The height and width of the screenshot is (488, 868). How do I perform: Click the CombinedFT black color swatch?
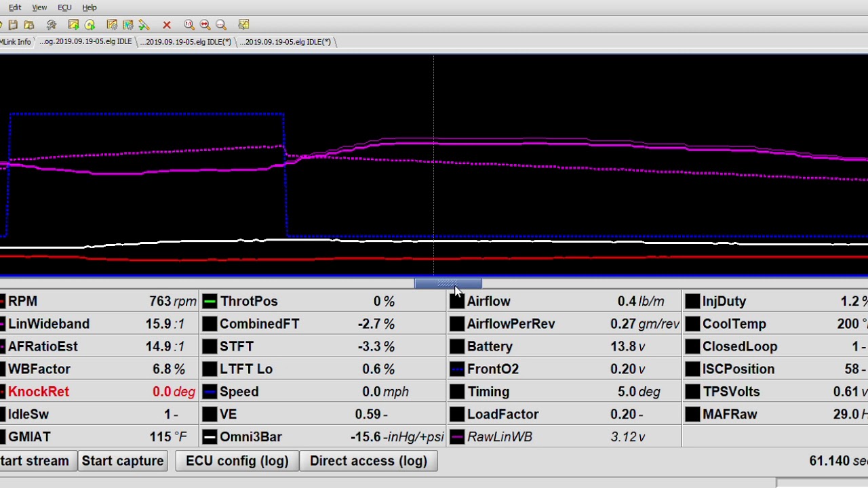pyautogui.click(x=210, y=324)
